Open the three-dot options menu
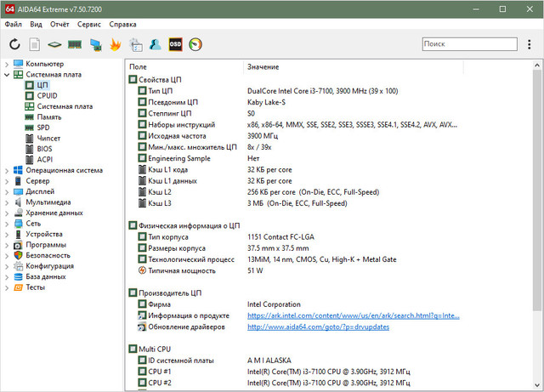The width and height of the screenshot is (544, 392). [x=529, y=44]
